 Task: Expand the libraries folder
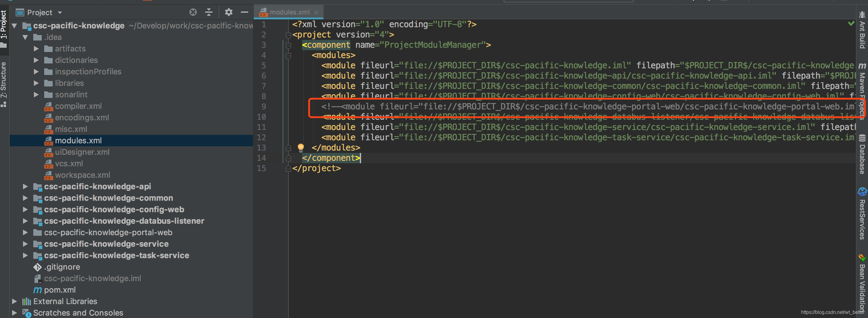pos(36,83)
